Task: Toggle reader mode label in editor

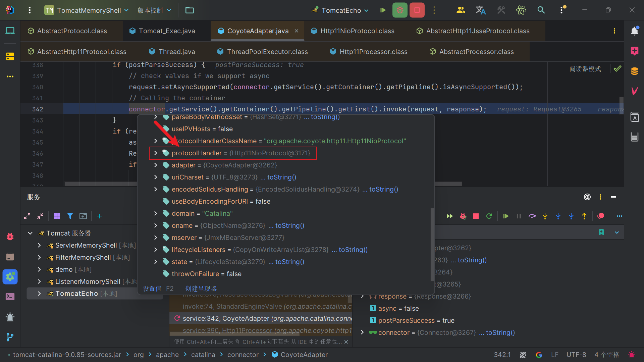Action: 585,69
